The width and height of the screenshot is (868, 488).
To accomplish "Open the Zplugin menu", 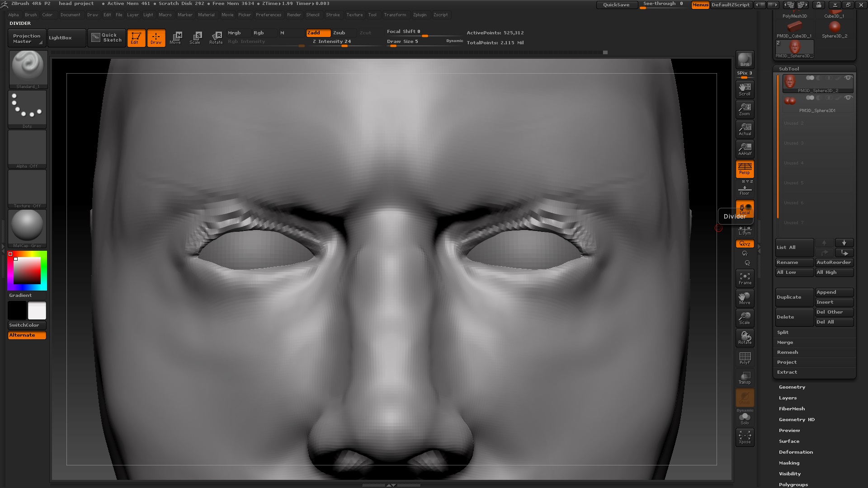I will [420, 14].
